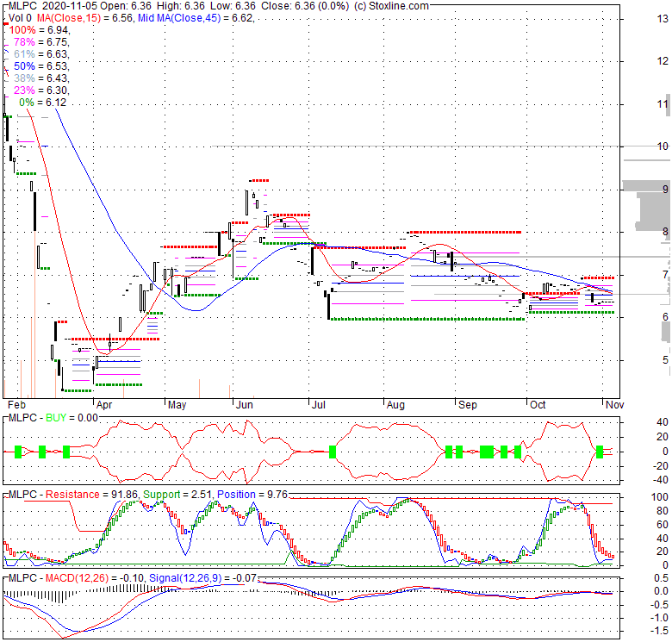Screen dimensions: 672x642
Task: Click the (c) Stoxline.com credit text
Action: [x=390, y=6]
